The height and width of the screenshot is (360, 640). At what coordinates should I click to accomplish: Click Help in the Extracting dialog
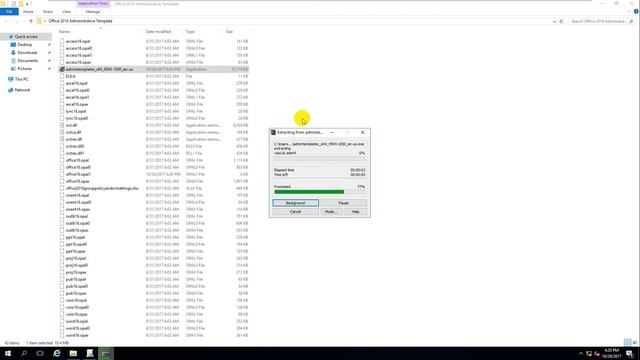pos(356,212)
